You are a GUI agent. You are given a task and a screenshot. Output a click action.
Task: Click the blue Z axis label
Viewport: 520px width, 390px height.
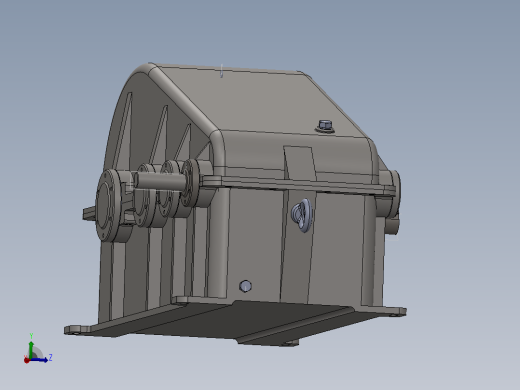[x=51, y=357]
